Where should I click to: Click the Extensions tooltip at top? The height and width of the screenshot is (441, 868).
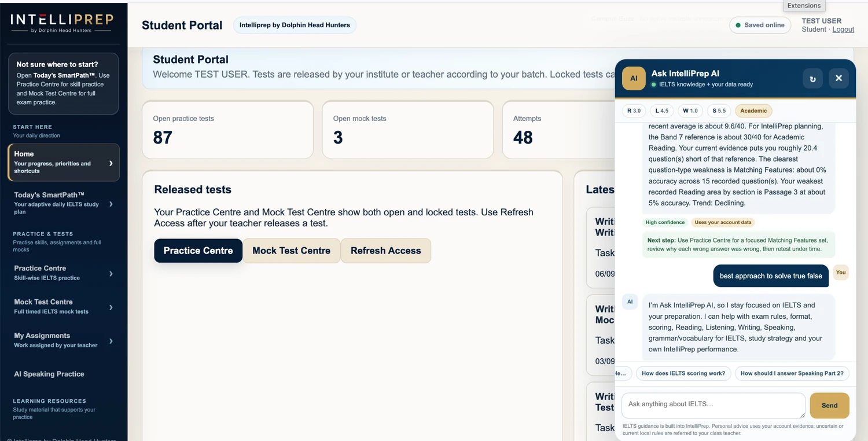click(x=804, y=6)
